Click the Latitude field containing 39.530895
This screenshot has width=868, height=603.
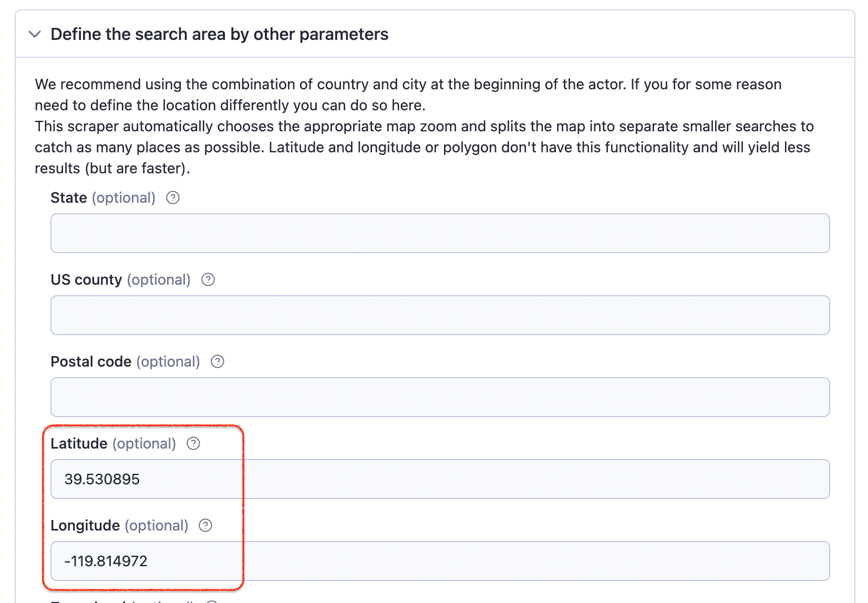click(440, 479)
